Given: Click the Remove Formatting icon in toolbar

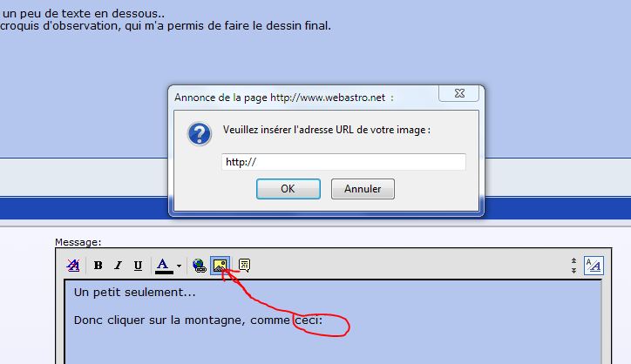Looking at the screenshot, I should click(73, 266).
